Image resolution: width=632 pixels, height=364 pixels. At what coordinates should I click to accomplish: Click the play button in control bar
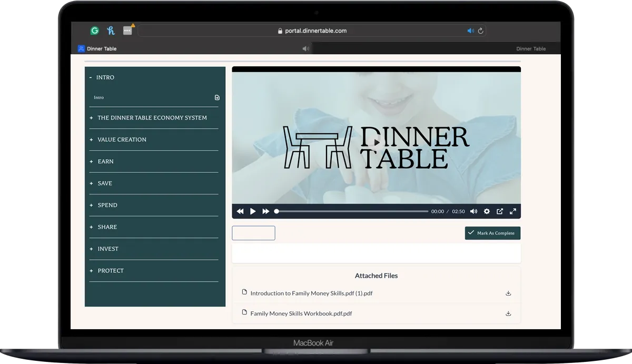[253, 211]
